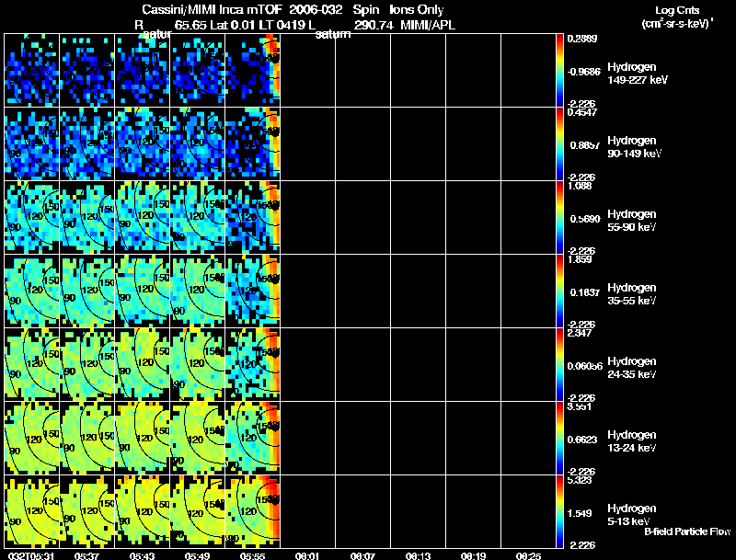Click the Hydrogen 55-90 keV label
The width and height of the screenshot is (736, 560).
pyautogui.click(x=632, y=221)
